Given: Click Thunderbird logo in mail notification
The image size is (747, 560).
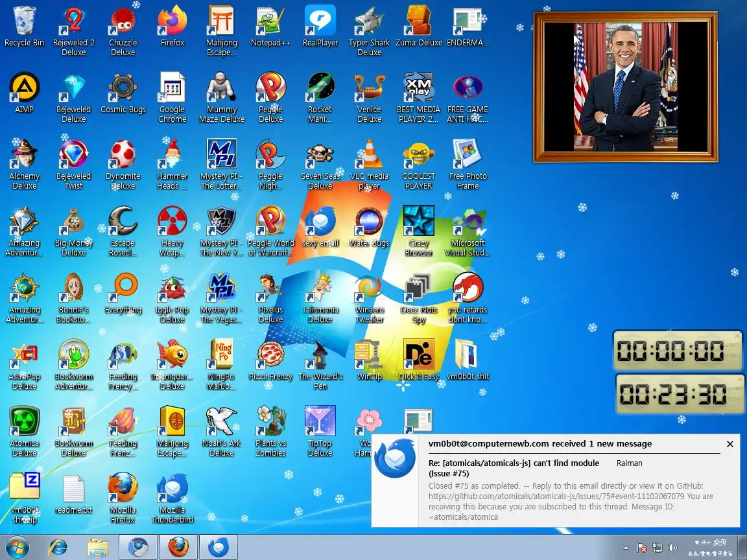Looking at the screenshot, I should click(395, 458).
